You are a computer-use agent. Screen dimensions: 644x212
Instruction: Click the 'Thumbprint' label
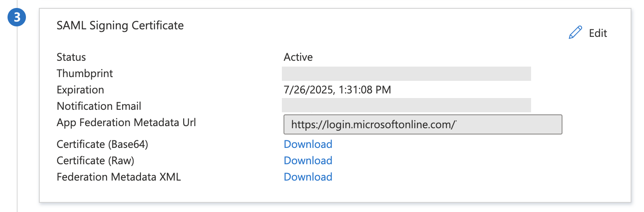pyautogui.click(x=85, y=74)
